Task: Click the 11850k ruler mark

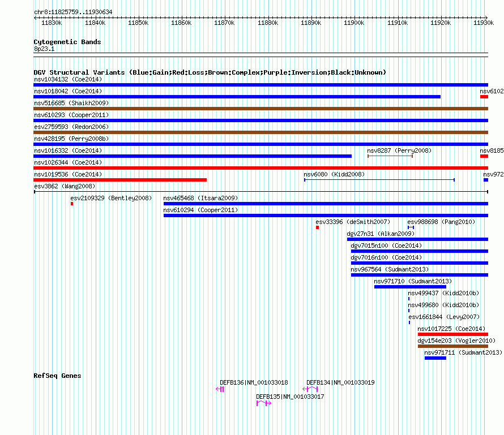Action: (x=138, y=23)
